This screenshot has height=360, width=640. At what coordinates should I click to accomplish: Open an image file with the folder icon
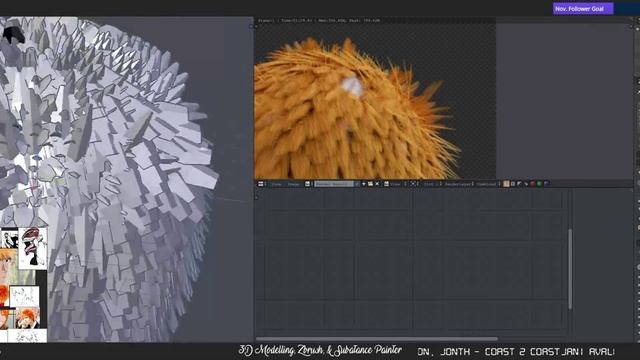pos(370,184)
